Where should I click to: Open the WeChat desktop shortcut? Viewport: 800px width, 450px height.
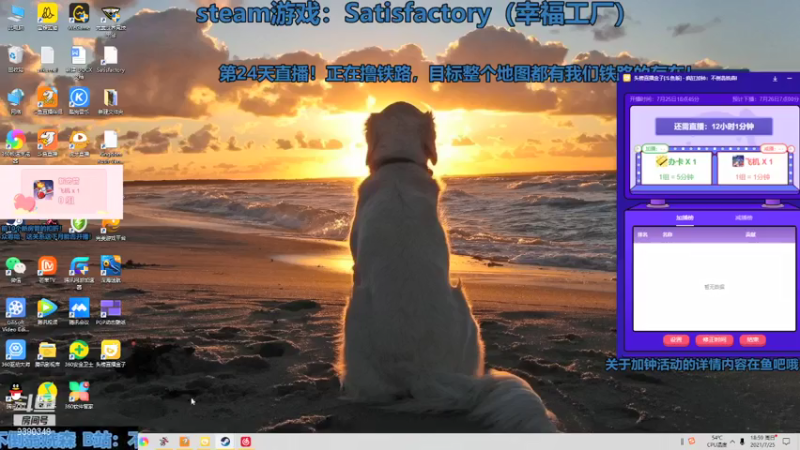16,269
